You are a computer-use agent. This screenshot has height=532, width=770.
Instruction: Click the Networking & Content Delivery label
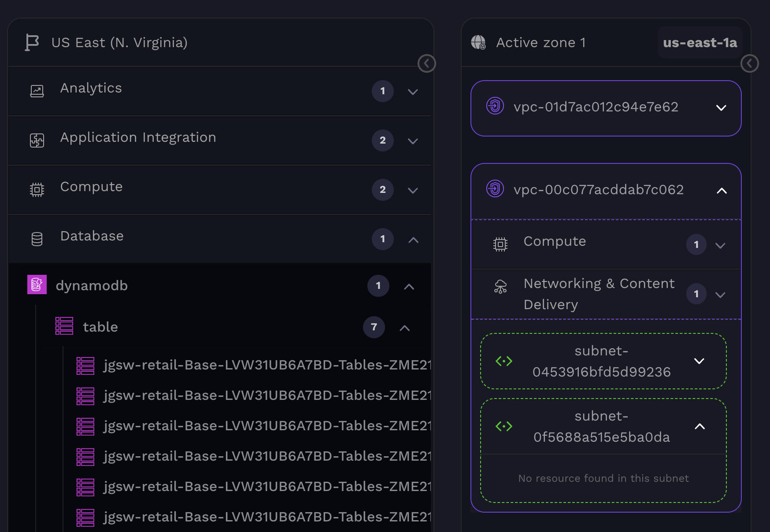click(599, 294)
